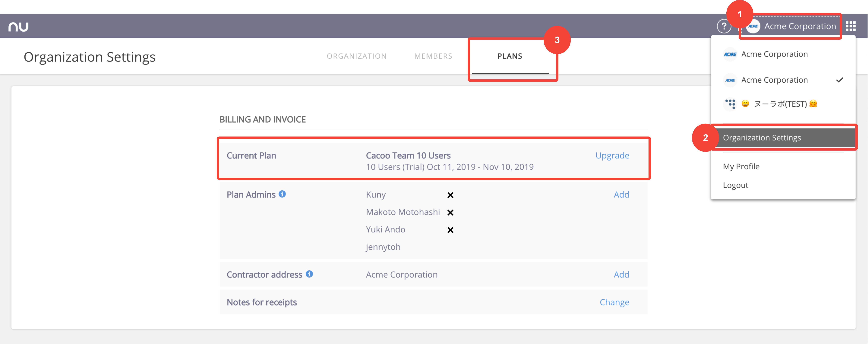Viewport: 868px width, 344px height.
Task: Choose first Acme Corporation in menu
Action: (x=783, y=54)
